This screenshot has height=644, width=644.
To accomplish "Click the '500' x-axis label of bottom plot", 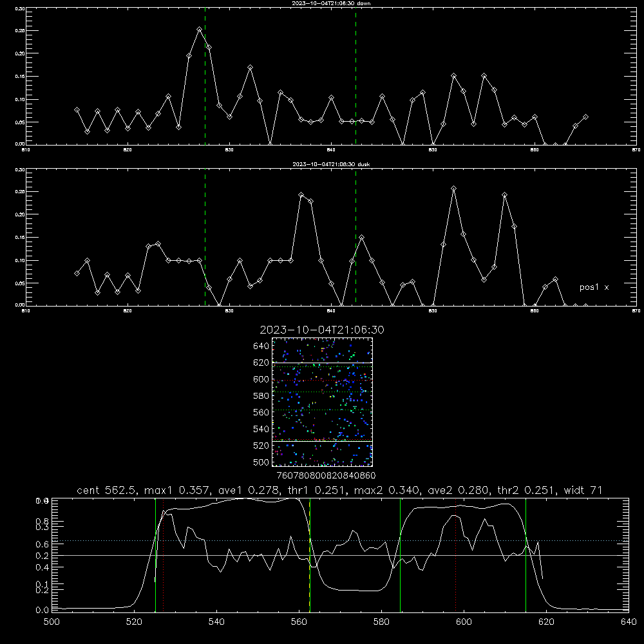I will click(x=52, y=622).
